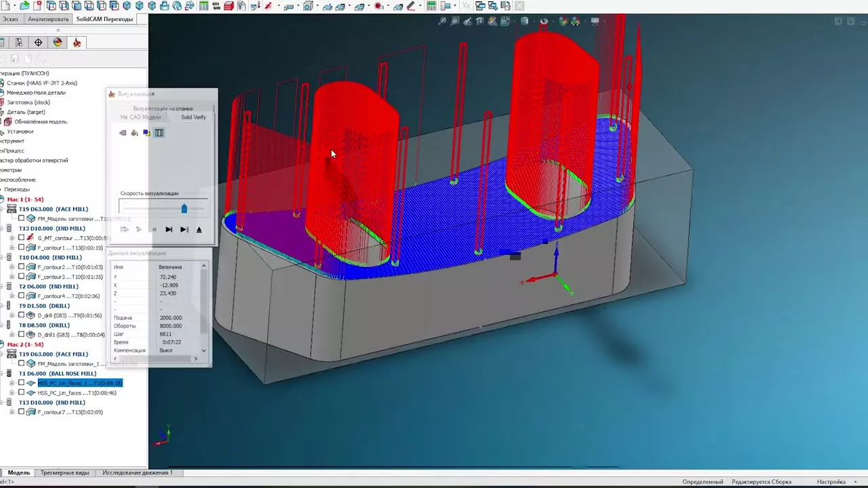Enable the F_contour7 operation checkbox
868x488 pixels.
[22, 412]
